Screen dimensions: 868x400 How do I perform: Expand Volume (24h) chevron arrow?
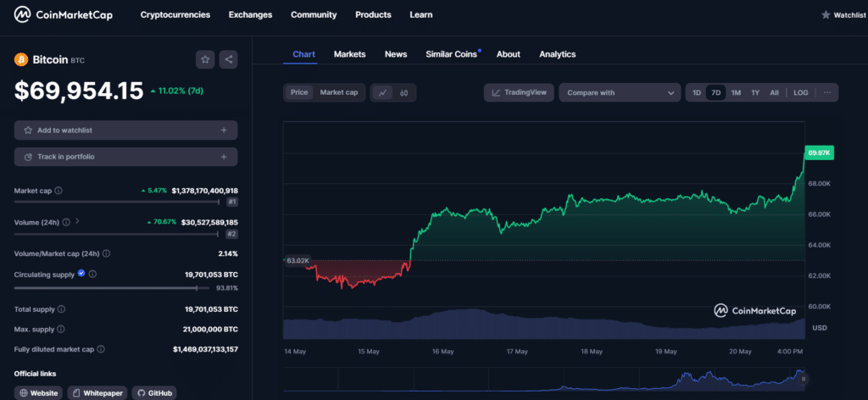pyautogui.click(x=78, y=222)
